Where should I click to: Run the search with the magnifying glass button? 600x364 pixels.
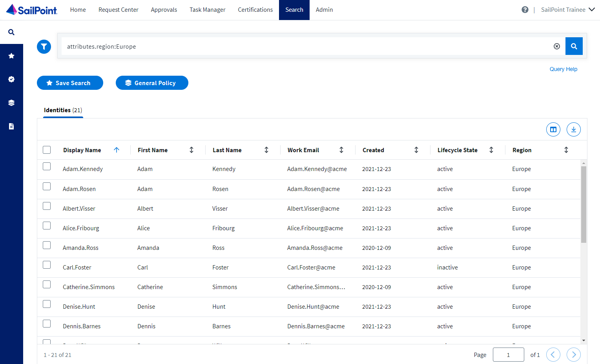click(574, 46)
